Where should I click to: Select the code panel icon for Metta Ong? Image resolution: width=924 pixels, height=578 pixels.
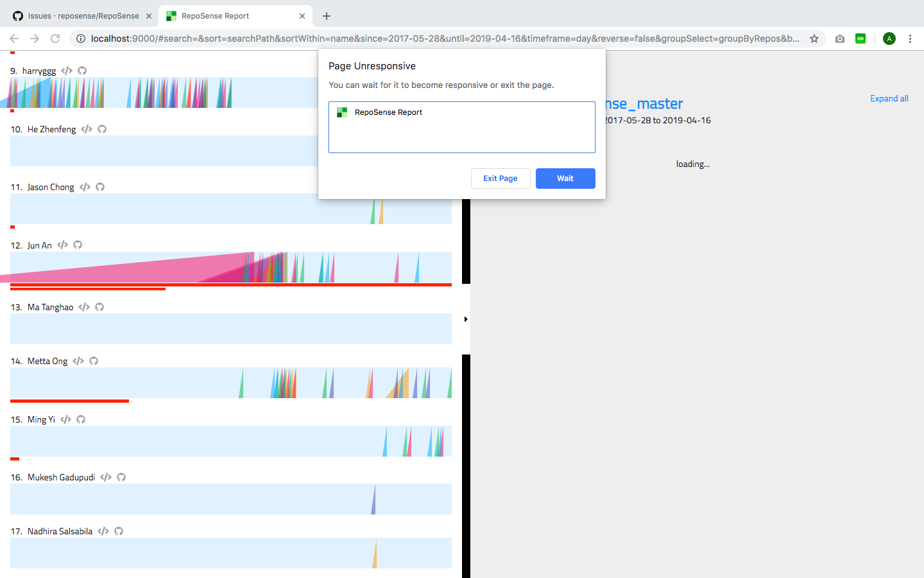(78, 361)
